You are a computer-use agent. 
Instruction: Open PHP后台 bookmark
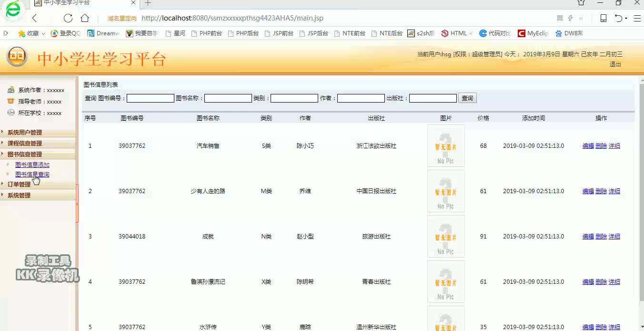tap(243, 33)
